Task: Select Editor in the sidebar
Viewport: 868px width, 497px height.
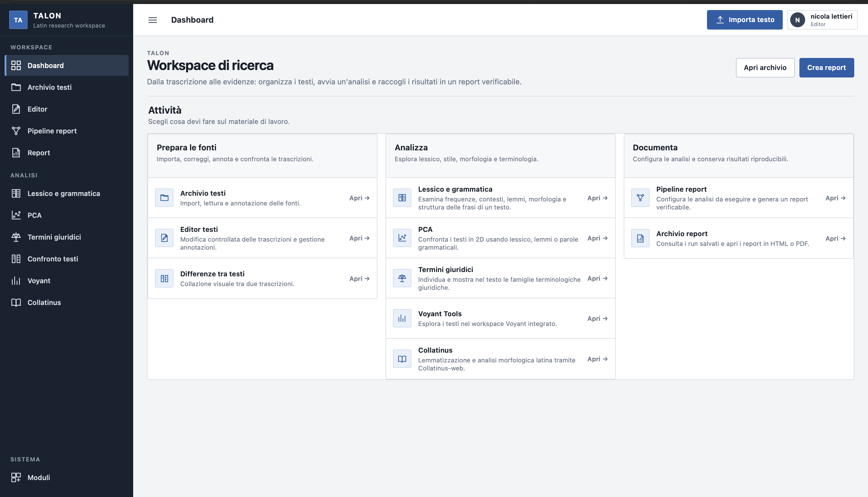Action: (x=67, y=109)
